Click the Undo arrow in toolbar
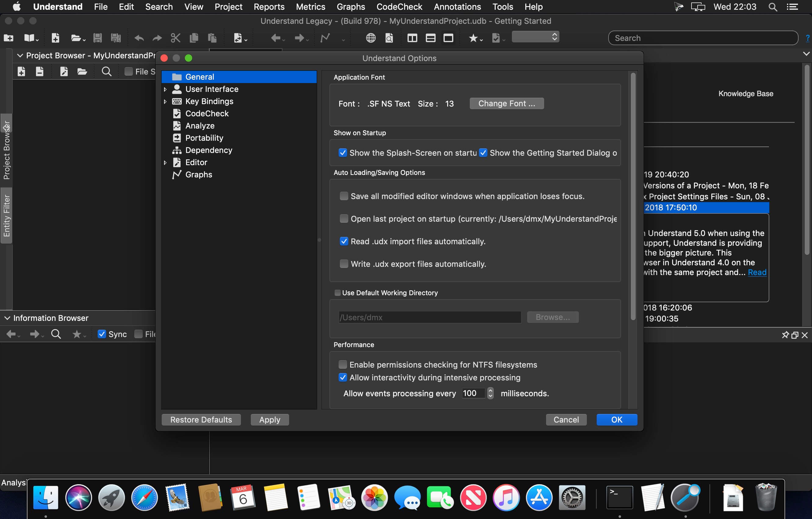 pos(139,38)
